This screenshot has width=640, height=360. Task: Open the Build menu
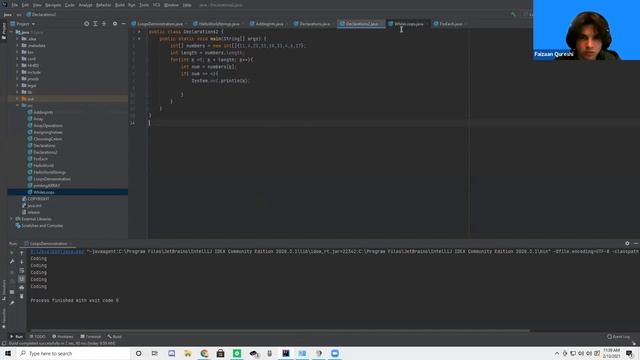(120, 5)
